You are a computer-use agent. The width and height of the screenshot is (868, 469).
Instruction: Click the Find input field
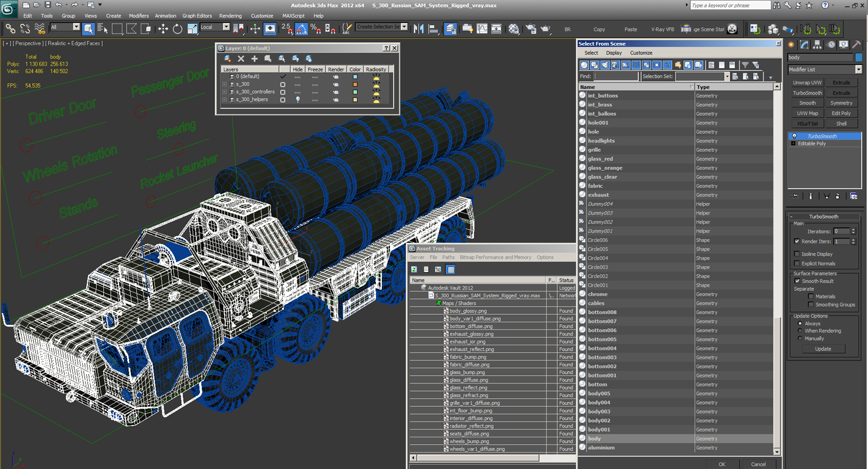click(x=616, y=76)
